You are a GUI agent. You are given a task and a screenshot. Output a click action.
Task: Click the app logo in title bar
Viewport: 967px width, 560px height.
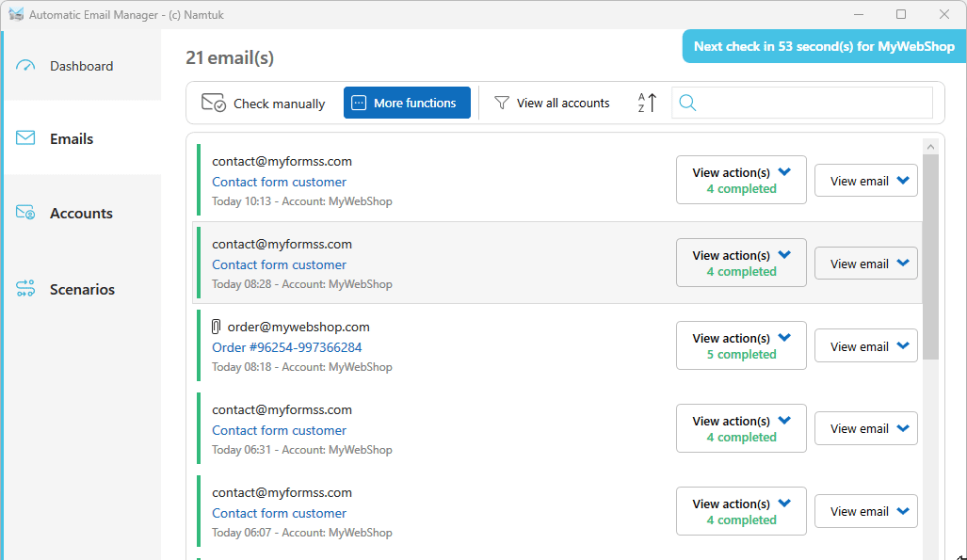click(16, 14)
